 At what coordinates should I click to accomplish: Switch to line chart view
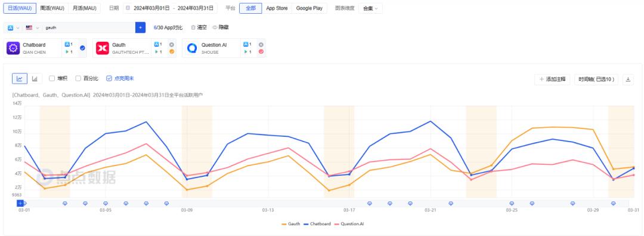coord(20,78)
